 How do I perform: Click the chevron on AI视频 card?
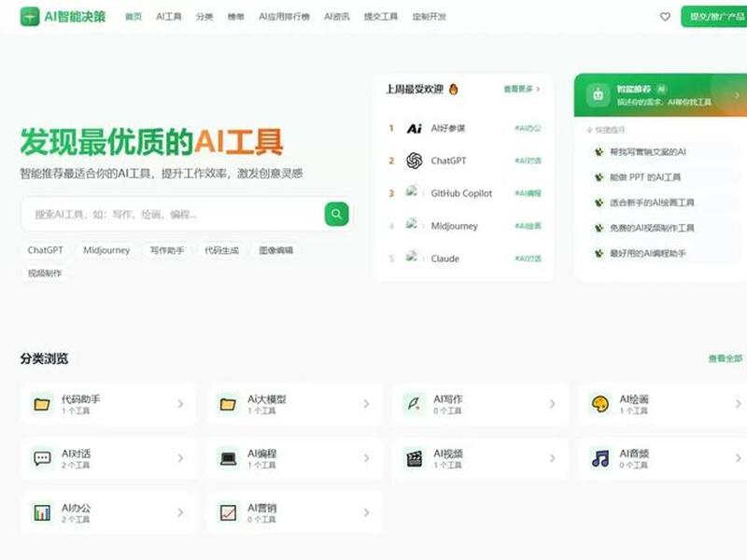[x=552, y=458]
